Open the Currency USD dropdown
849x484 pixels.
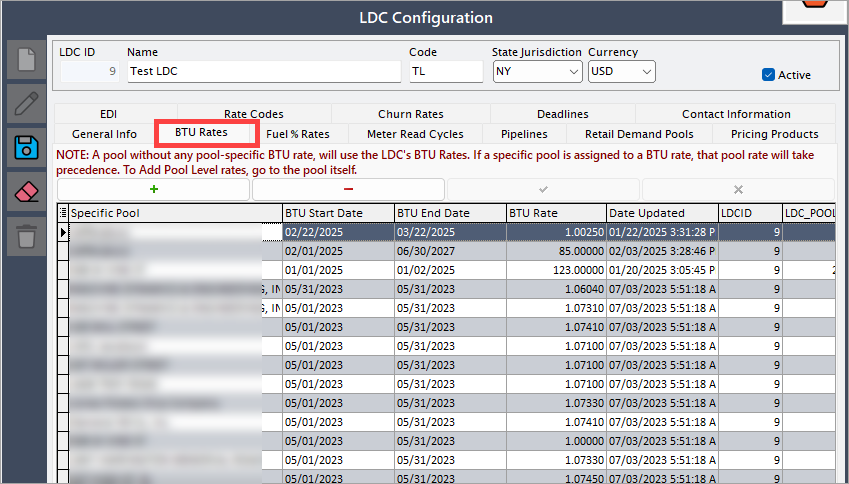(x=622, y=71)
